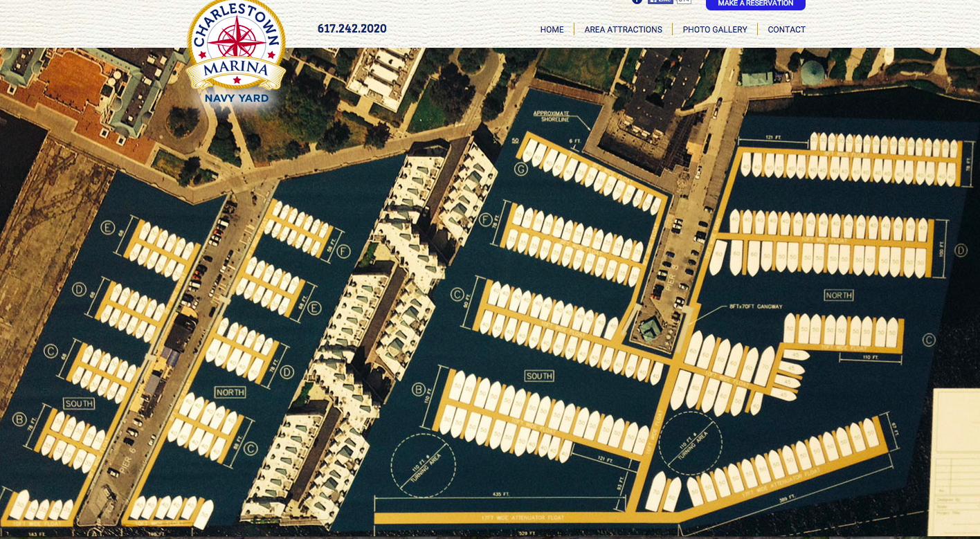
Task: Click the Make a Reservation button
Action: click(755, 4)
